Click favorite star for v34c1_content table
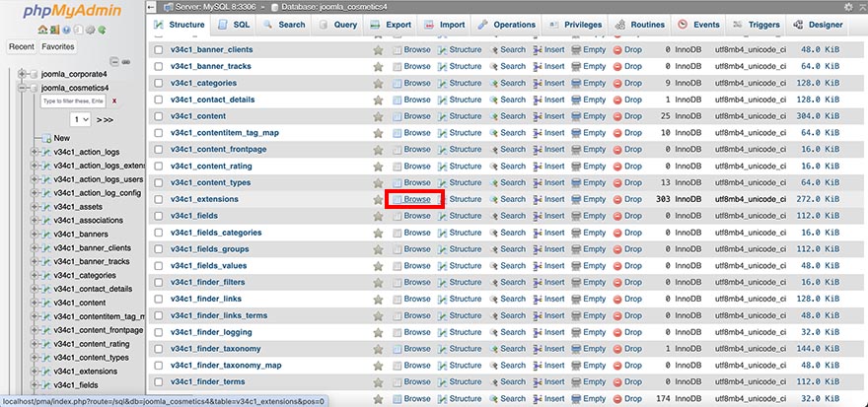This screenshot has height=407, width=868. [x=378, y=116]
